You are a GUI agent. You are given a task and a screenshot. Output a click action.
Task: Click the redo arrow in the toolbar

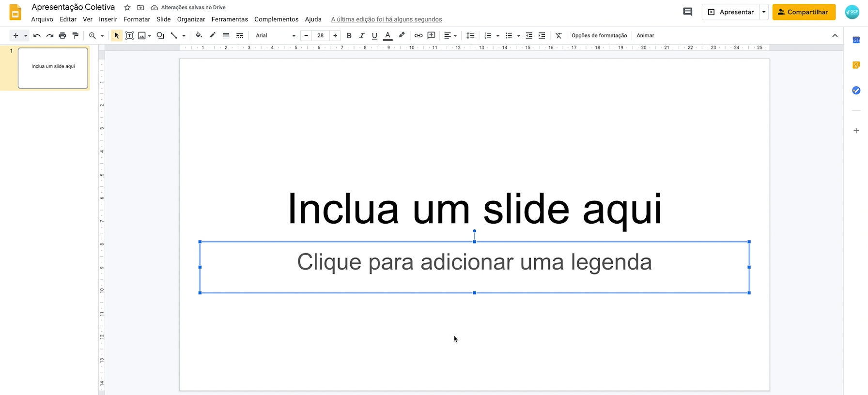[x=49, y=35]
